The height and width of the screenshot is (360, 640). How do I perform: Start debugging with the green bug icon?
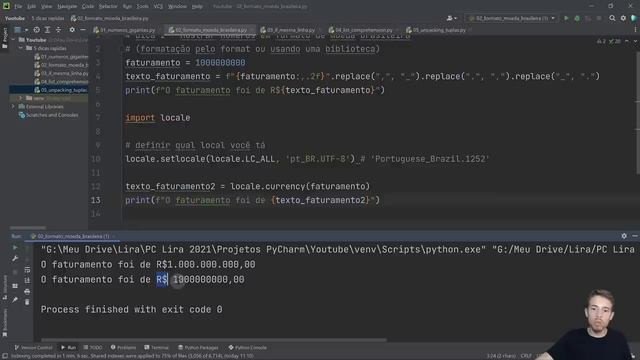pos(577,18)
